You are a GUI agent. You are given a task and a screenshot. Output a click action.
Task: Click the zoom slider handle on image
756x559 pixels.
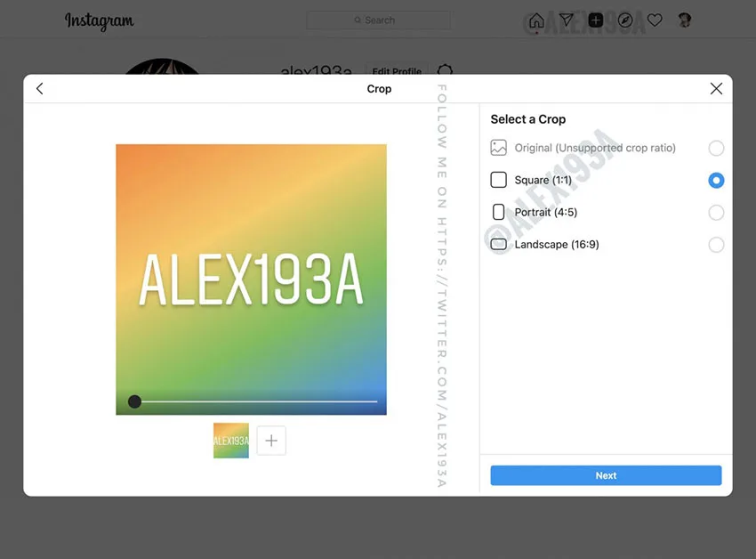(135, 401)
